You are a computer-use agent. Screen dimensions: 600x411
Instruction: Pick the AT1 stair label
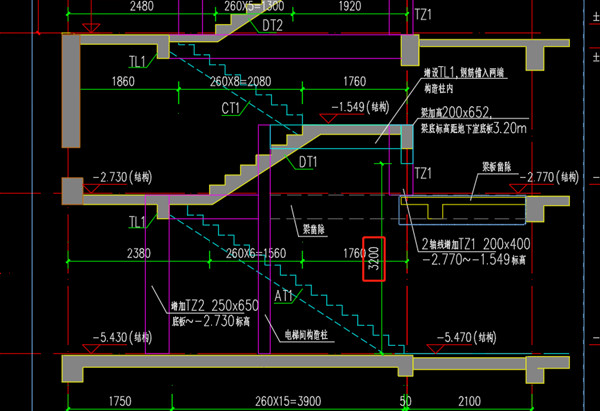click(x=282, y=295)
